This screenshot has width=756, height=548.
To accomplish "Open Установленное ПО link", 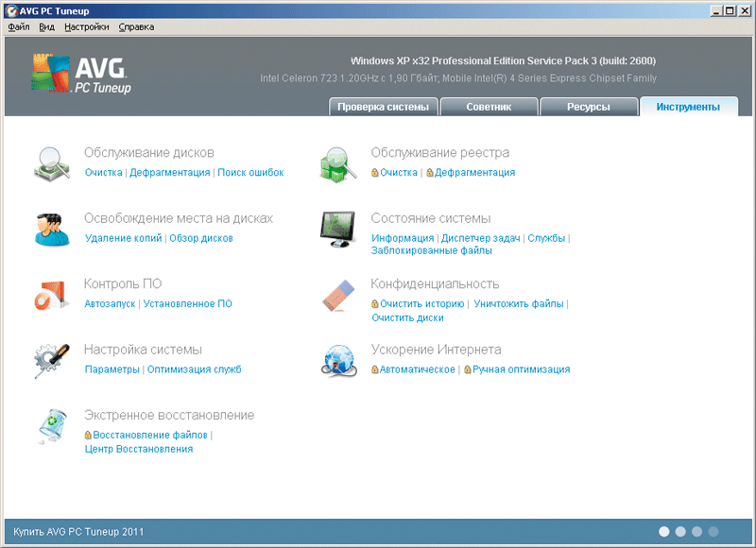I will point(187,303).
